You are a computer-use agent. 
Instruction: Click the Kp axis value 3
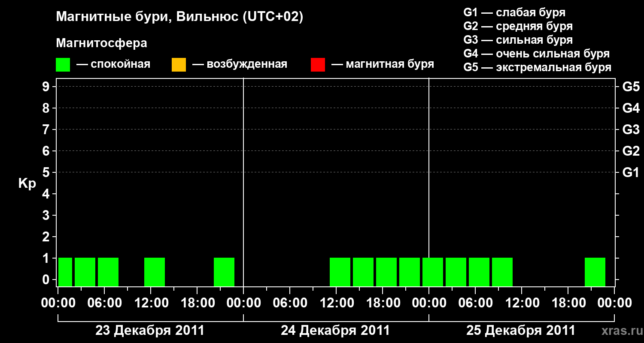(47, 215)
